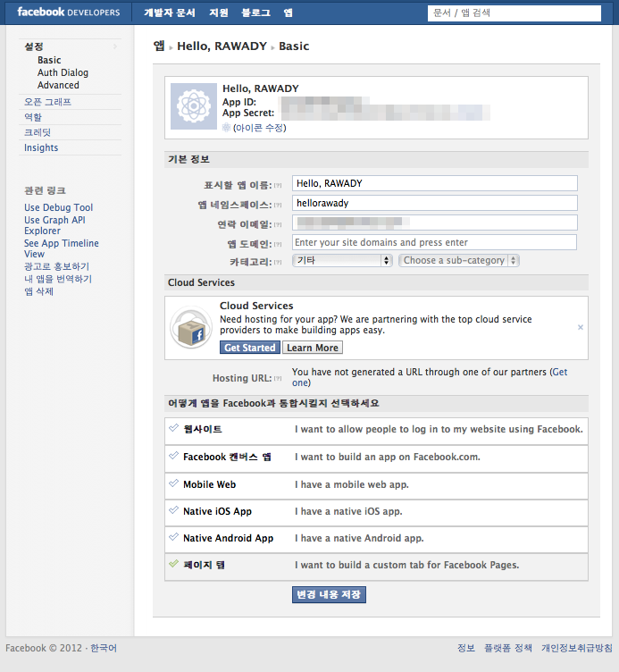619x672 pixels.
Task: Open 개발자 문서 in top navigation
Action: coord(169,13)
